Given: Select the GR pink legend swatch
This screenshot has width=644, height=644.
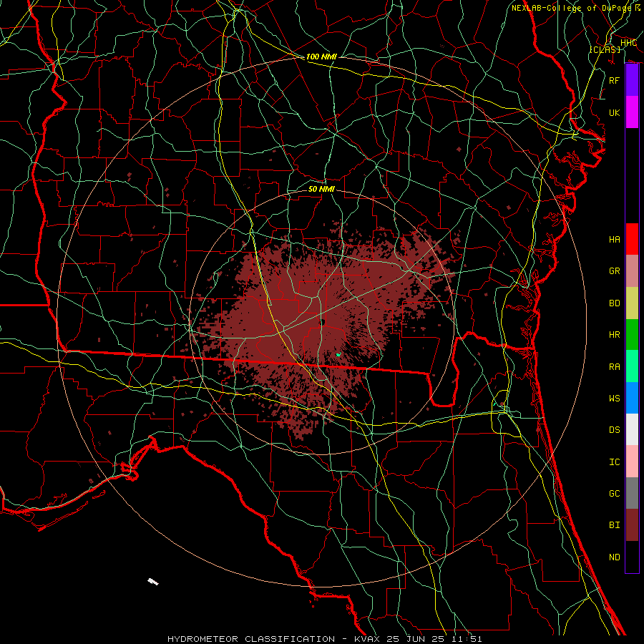Looking at the screenshot, I should coord(632,270).
